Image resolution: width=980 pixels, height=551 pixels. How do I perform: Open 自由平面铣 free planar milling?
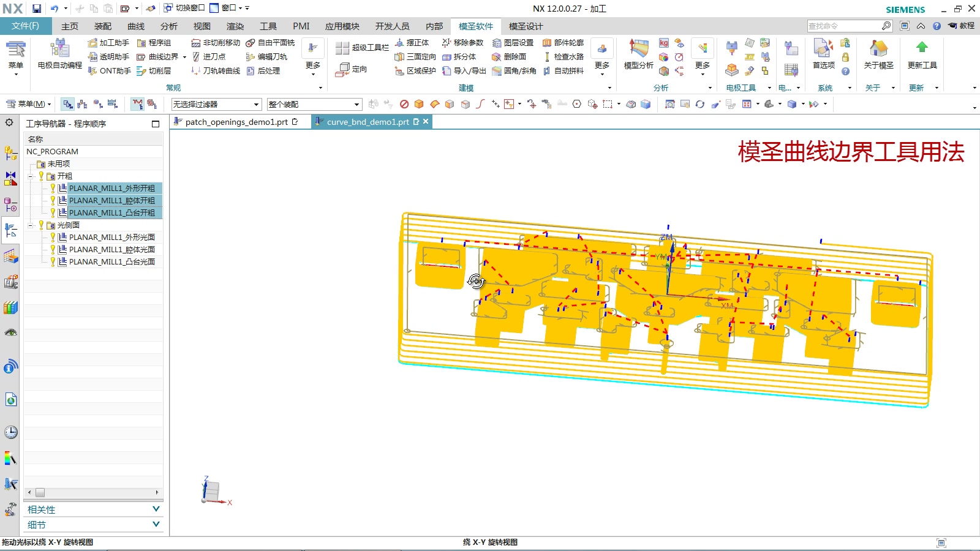click(270, 43)
